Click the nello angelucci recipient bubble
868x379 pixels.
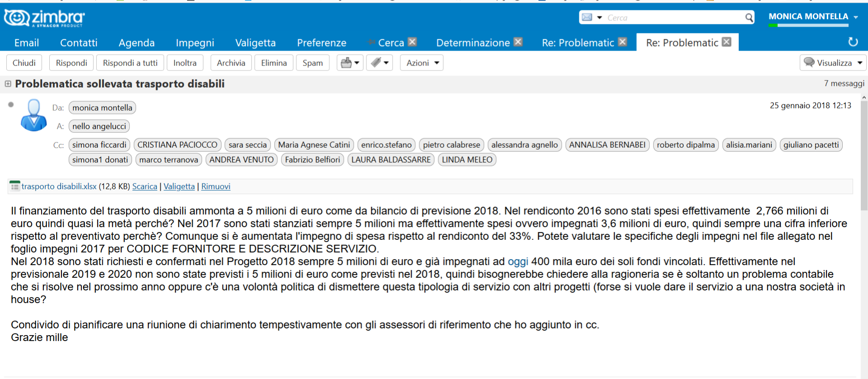[x=99, y=126]
